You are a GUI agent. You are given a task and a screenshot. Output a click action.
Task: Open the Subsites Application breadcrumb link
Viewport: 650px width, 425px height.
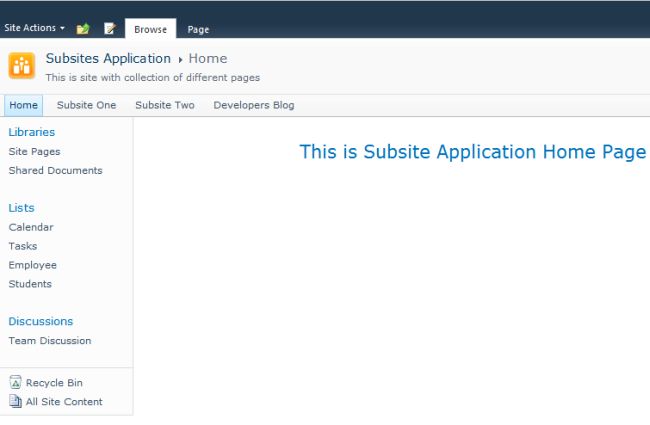[x=108, y=58]
